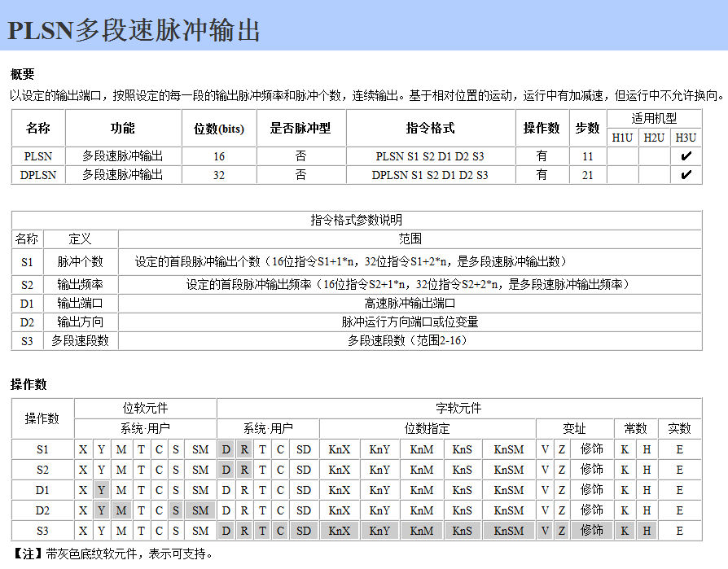Select the 高速脉冲输出端口 range cell
Screen dimensions: 728x569
(410, 303)
